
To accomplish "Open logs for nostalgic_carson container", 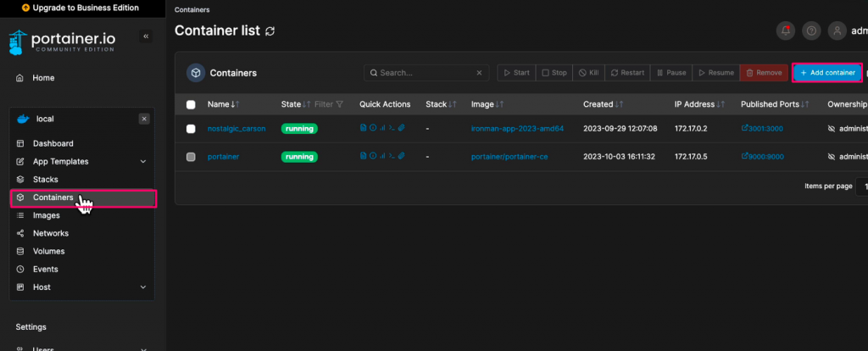I will pos(363,127).
